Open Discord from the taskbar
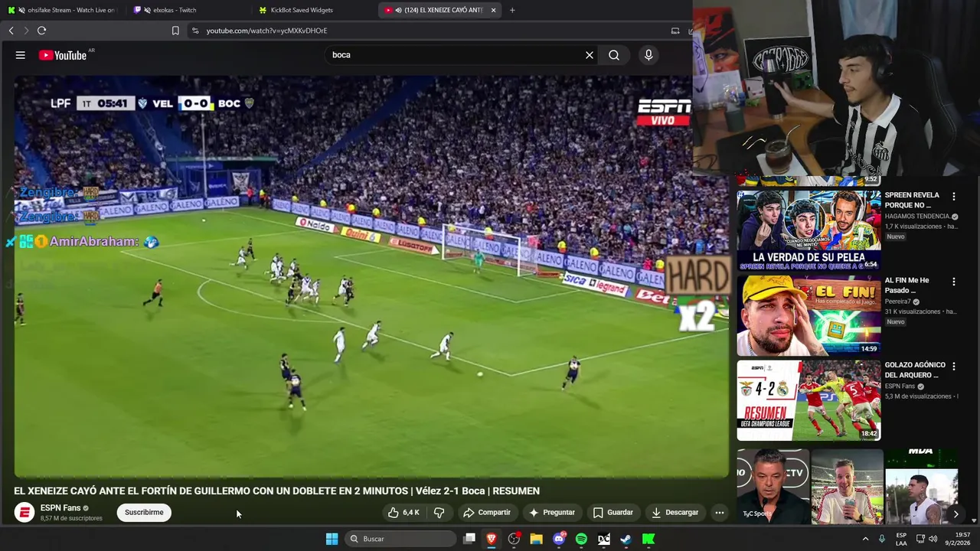Image resolution: width=980 pixels, height=551 pixels. click(559, 539)
